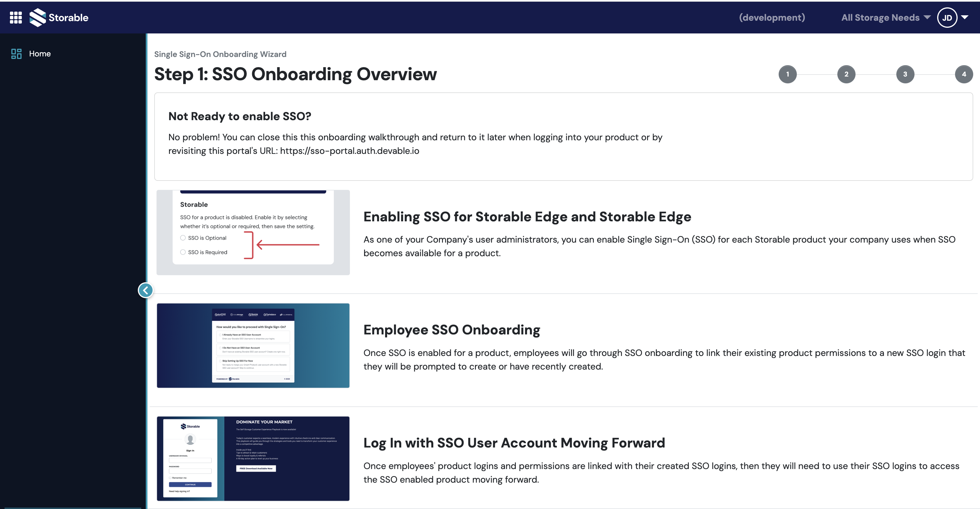Click the SSO is Optional radio in thumbnail
The width and height of the screenshot is (980, 509).
[183, 238]
